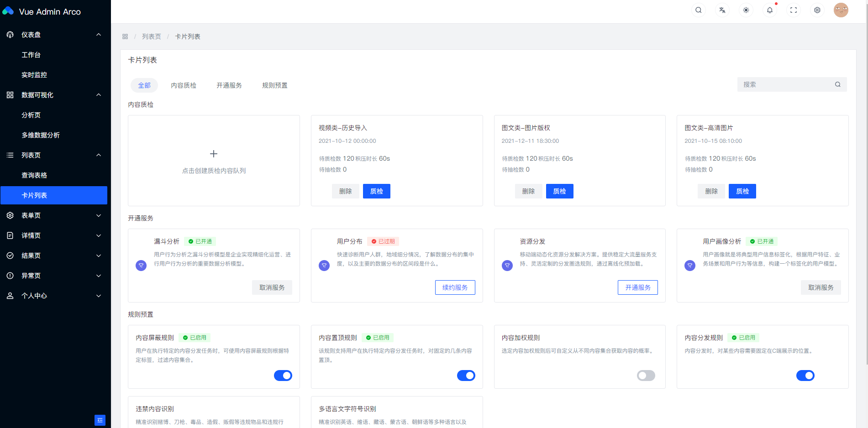Click the Vue Admin Arco logo
This screenshot has height=428, width=868.
point(8,11)
